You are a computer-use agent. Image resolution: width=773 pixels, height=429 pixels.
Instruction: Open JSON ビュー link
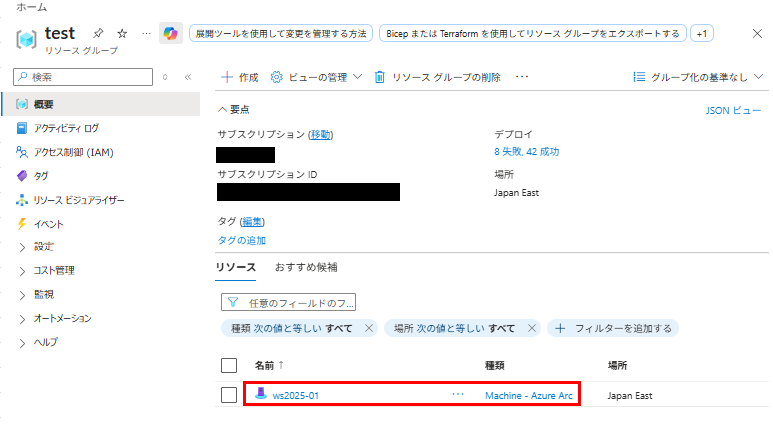[x=733, y=110]
